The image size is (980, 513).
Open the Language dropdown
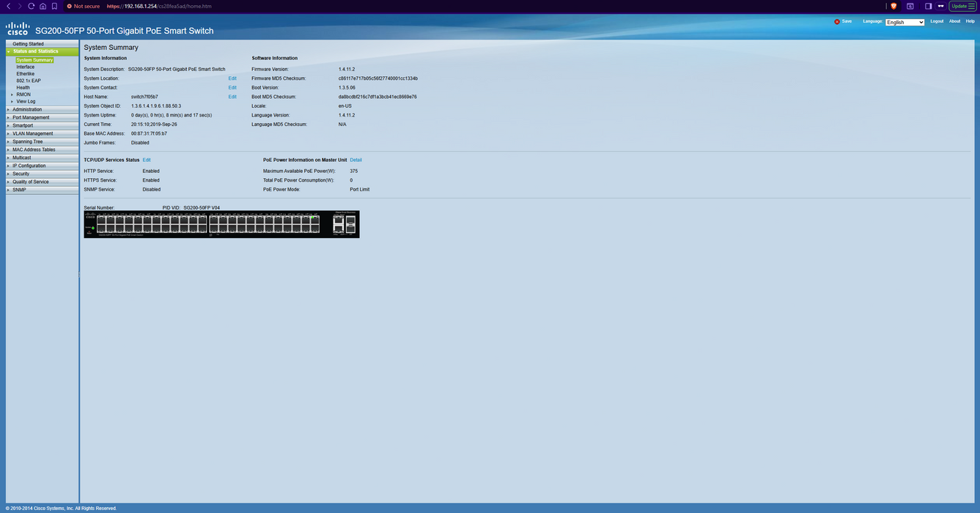tap(905, 22)
